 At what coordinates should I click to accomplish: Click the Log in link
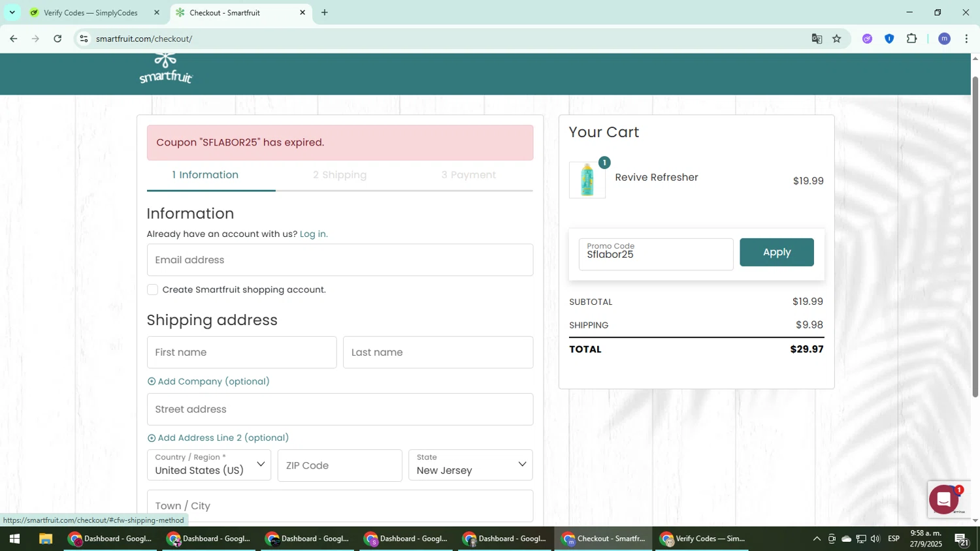coord(314,234)
